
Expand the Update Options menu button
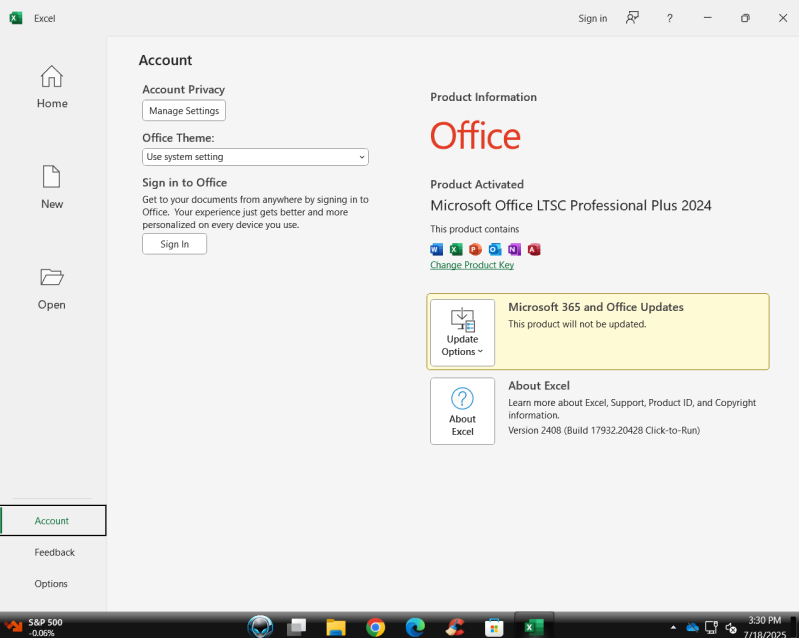[462, 332]
